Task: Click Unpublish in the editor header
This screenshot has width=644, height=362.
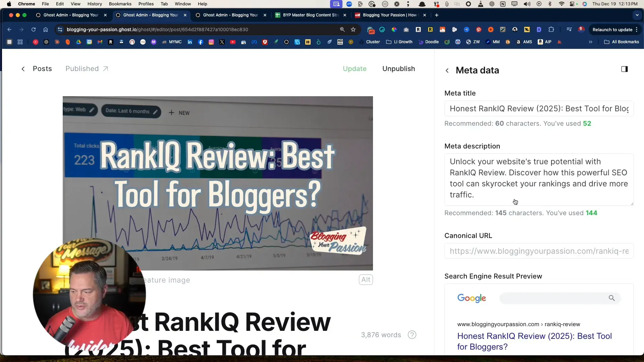Action: [x=398, y=69]
